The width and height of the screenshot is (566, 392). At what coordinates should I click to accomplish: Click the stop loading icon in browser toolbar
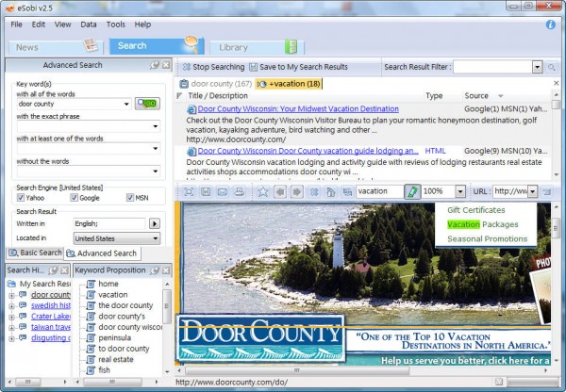[314, 191]
